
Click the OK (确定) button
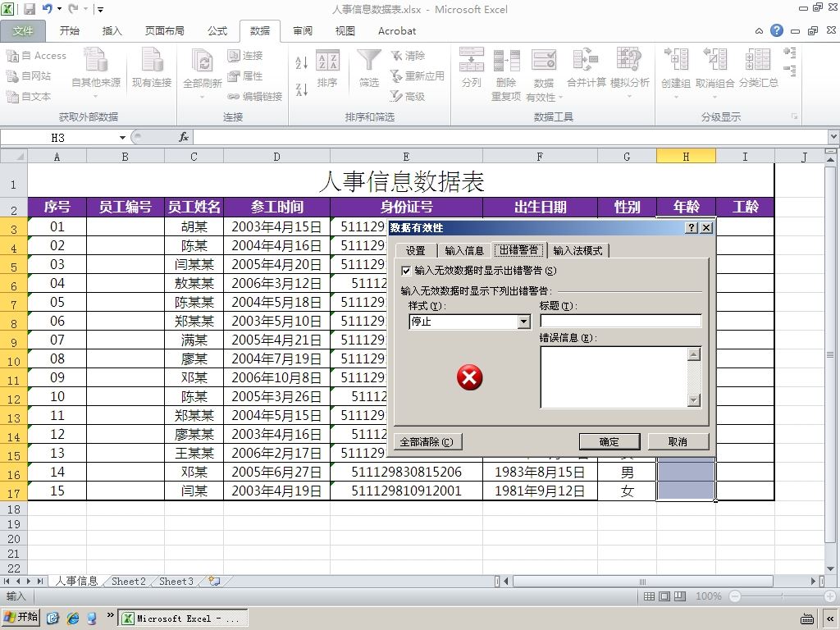coord(609,442)
